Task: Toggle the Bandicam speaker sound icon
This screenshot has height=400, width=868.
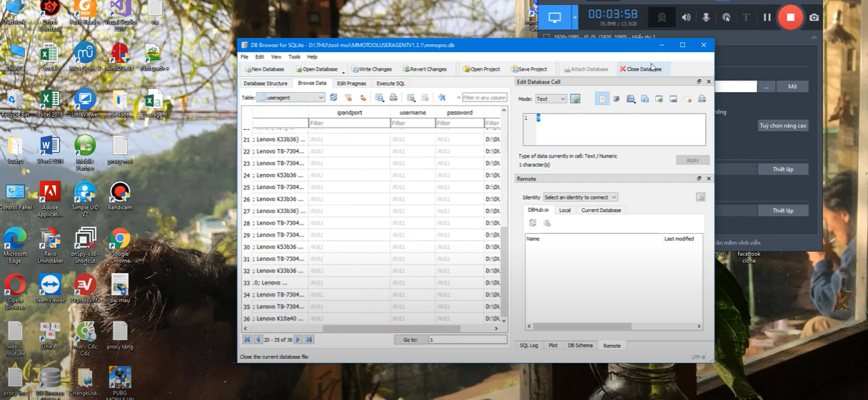Action: [686, 17]
